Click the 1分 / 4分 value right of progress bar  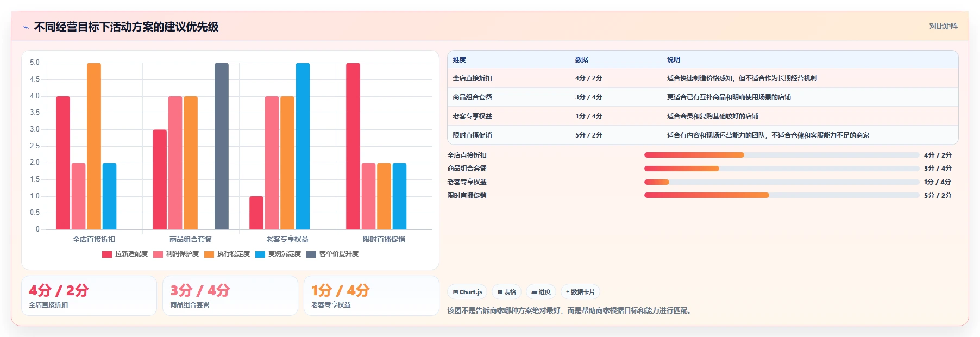pos(938,182)
